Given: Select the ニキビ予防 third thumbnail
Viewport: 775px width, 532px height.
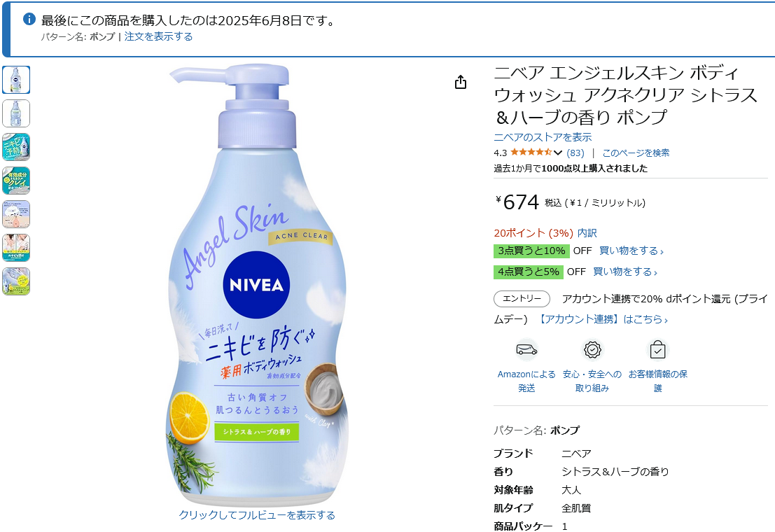Looking at the screenshot, I should click(x=16, y=147).
